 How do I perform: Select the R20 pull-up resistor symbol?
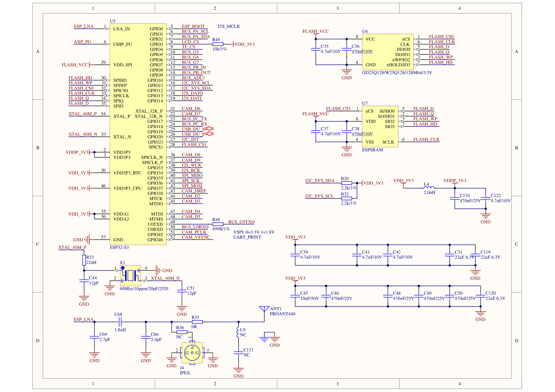pos(346,183)
